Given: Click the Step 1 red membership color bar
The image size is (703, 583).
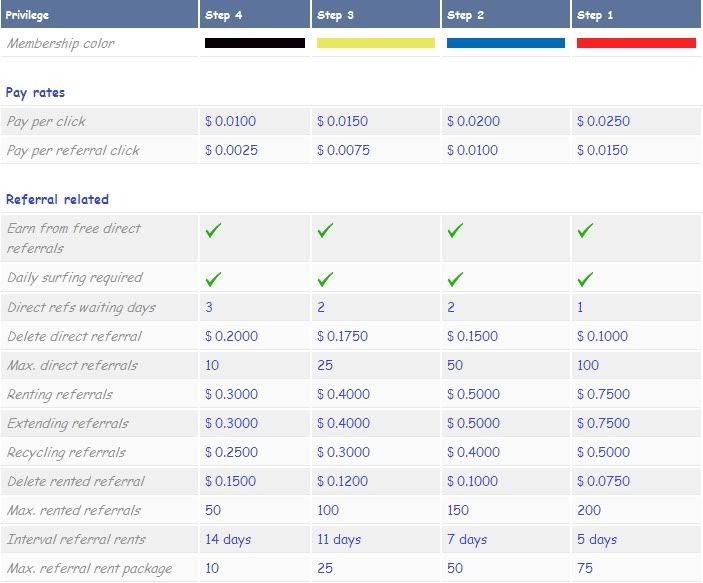Looking at the screenshot, I should click(x=636, y=43).
